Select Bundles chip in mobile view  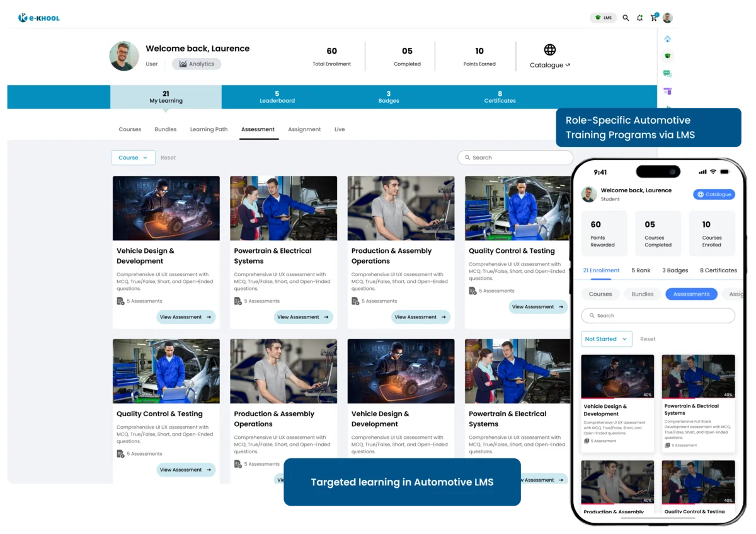[642, 294]
